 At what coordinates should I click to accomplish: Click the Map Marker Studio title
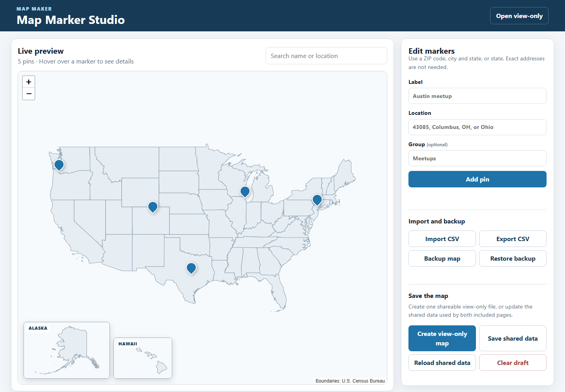pyautogui.click(x=71, y=20)
